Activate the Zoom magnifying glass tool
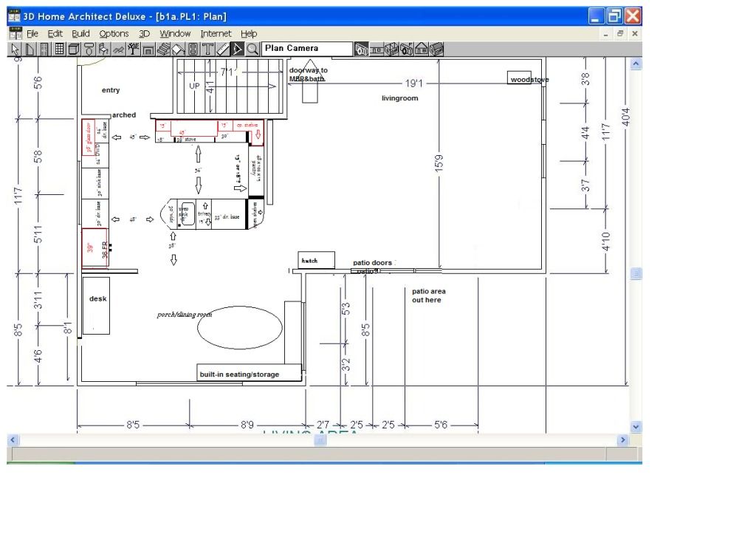The width and height of the screenshot is (756, 537). (x=252, y=49)
